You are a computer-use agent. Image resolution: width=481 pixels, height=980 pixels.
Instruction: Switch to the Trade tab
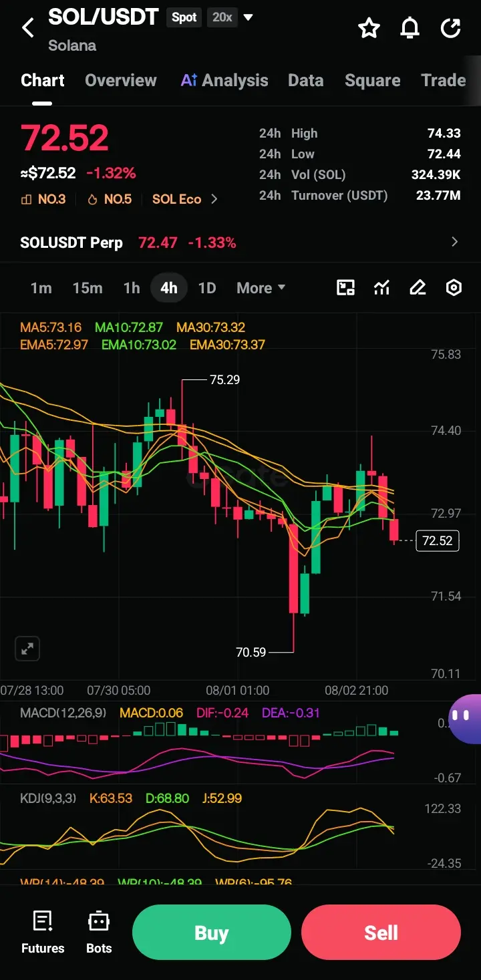[444, 81]
